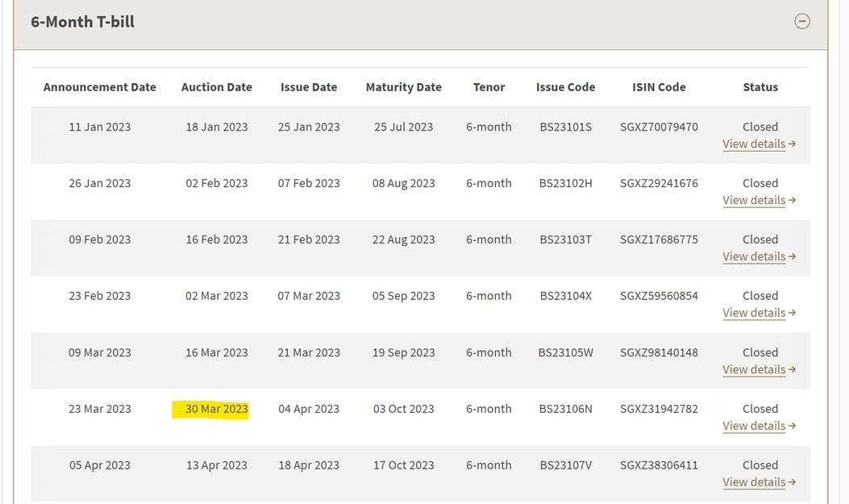This screenshot has height=504, width=849.
Task: Select issue code BS23101S
Action: tap(565, 127)
